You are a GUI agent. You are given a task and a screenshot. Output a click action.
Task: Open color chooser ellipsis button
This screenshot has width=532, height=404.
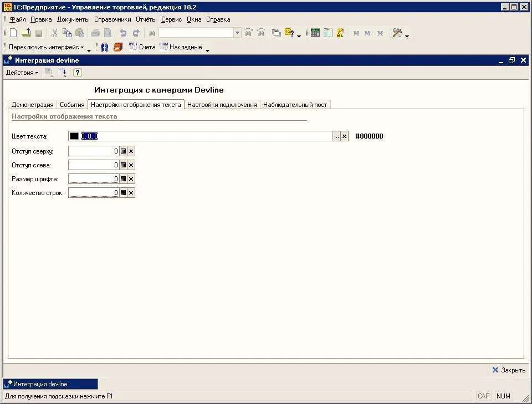pyautogui.click(x=336, y=136)
